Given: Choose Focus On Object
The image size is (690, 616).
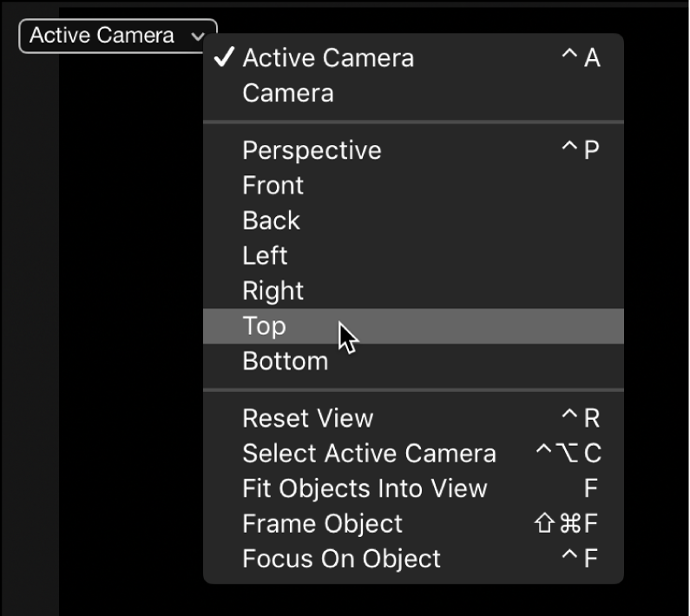Looking at the screenshot, I should coord(341,559).
